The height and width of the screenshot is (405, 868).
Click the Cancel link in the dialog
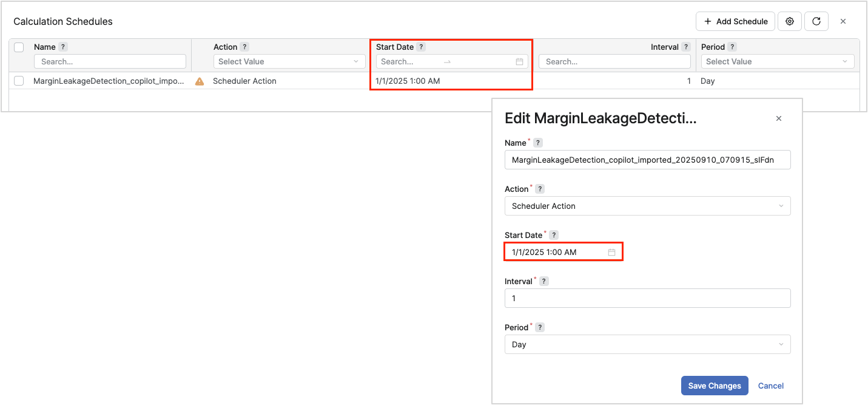tap(771, 386)
